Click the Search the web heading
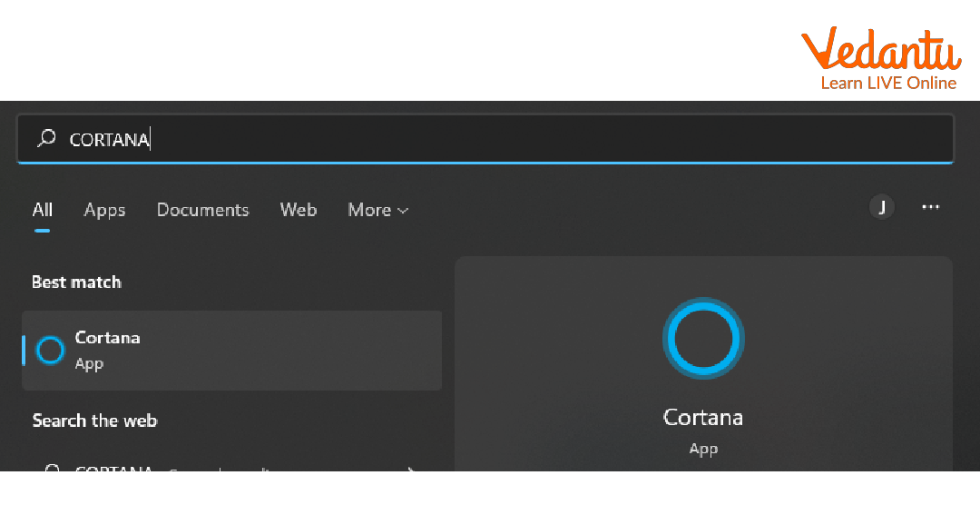 [x=94, y=421]
